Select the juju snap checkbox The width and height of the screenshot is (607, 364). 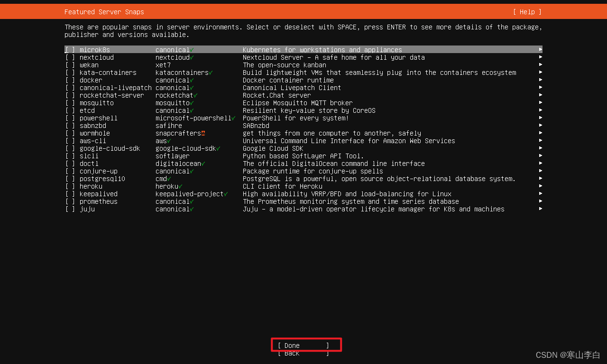click(x=70, y=209)
